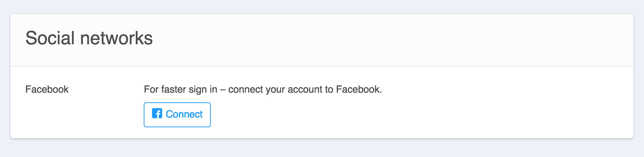
Task: Click the word 'Connect' in the button
Action: pyautogui.click(x=184, y=114)
